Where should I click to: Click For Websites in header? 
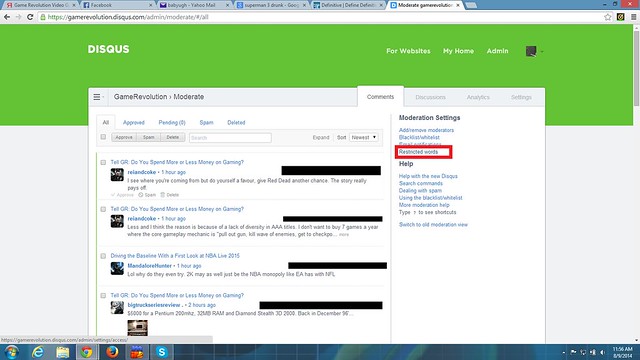pos(408,51)
